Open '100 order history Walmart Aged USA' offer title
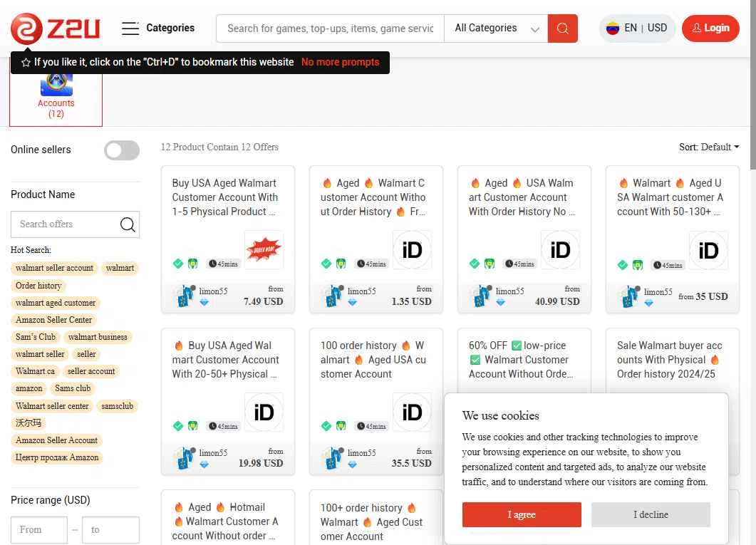The width and height of the screenshot is (756, 545). (373, 360)
